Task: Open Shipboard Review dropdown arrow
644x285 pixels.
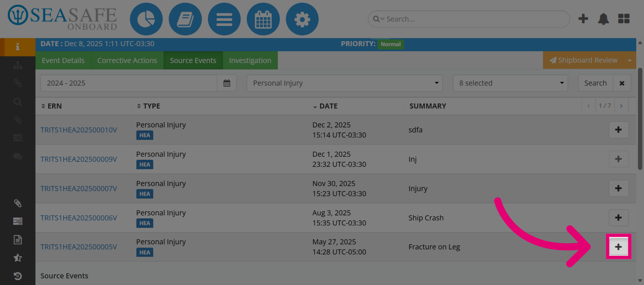Action: [630, 60]
